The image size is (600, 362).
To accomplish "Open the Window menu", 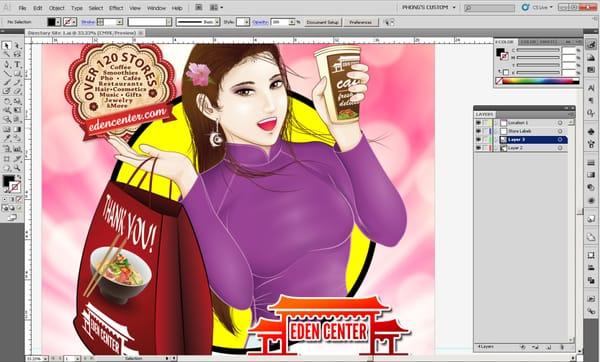I will tap(157, 8).
